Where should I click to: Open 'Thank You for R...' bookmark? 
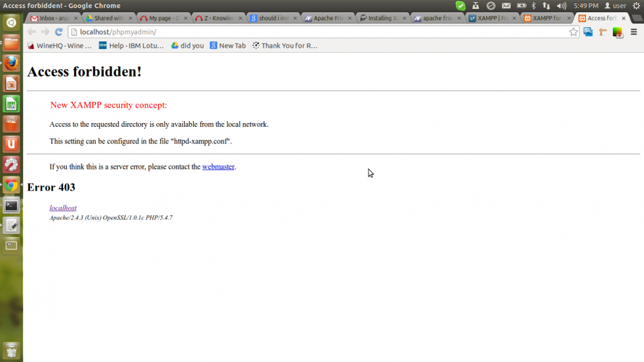285,46
